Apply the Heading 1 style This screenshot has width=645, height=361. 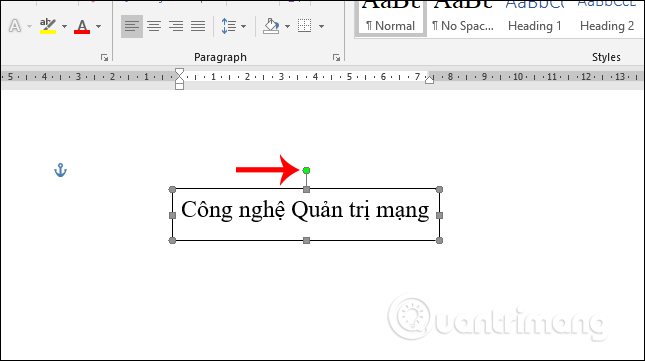click(535, 19)
